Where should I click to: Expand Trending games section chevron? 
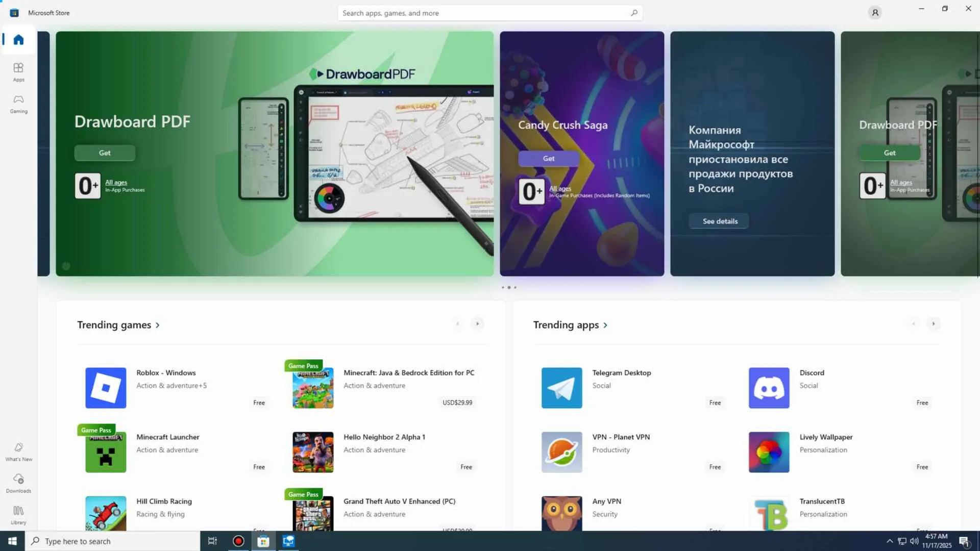pyautogui.click(x=158, y=325)
